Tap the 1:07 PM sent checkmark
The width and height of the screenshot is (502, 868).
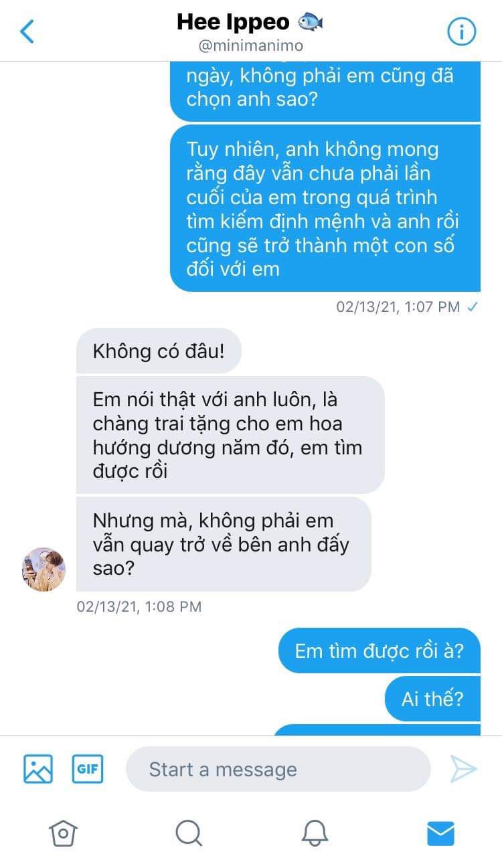coord(473,307)
